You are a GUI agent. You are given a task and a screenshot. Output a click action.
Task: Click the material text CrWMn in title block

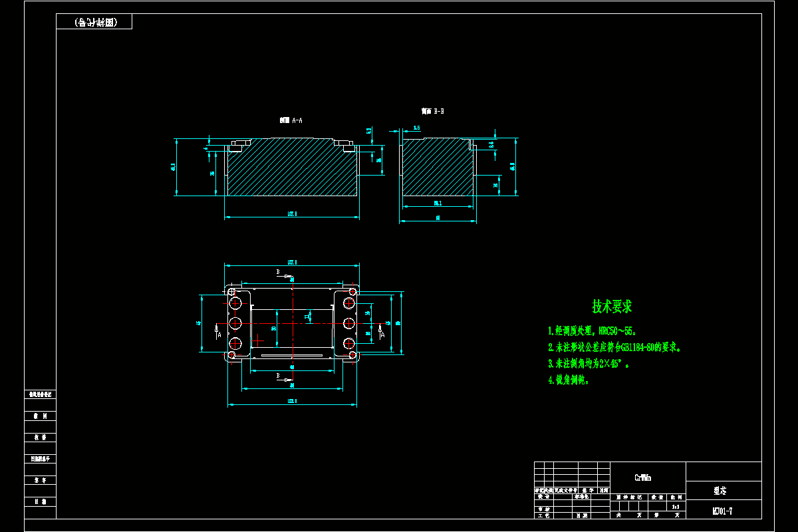tap(643, 477)
